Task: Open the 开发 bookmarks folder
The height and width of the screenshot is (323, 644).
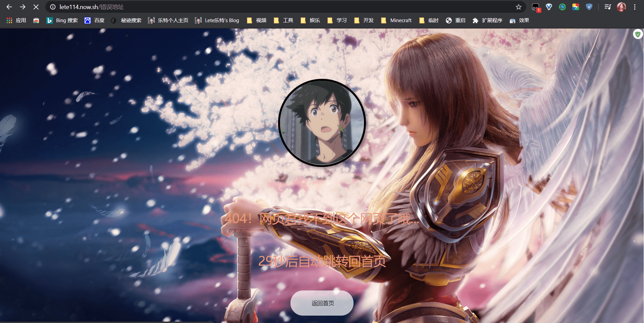Action: click(x=364, y=20)
